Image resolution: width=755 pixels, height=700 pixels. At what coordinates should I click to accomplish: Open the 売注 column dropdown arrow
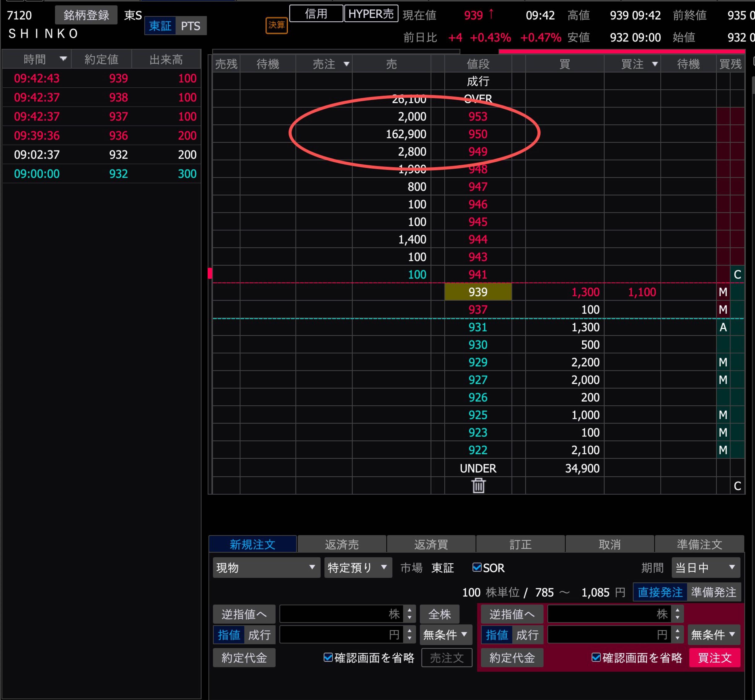(x=346, y=64)
